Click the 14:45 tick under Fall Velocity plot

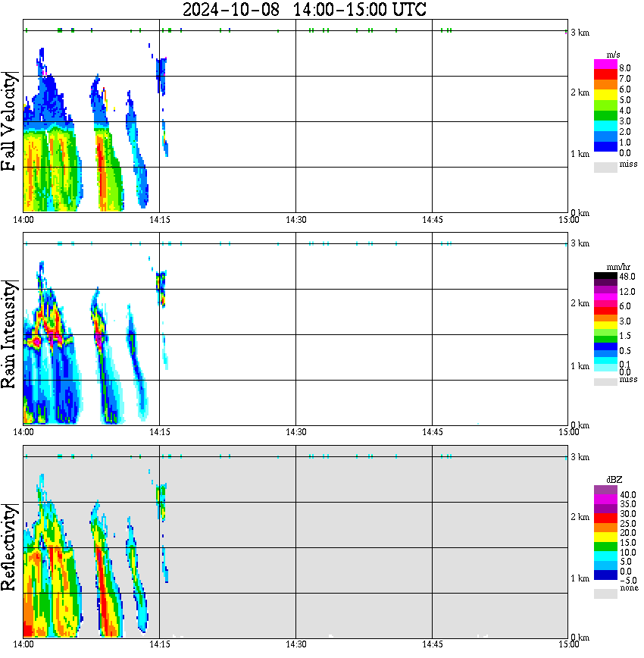click(x=432, y=220)
